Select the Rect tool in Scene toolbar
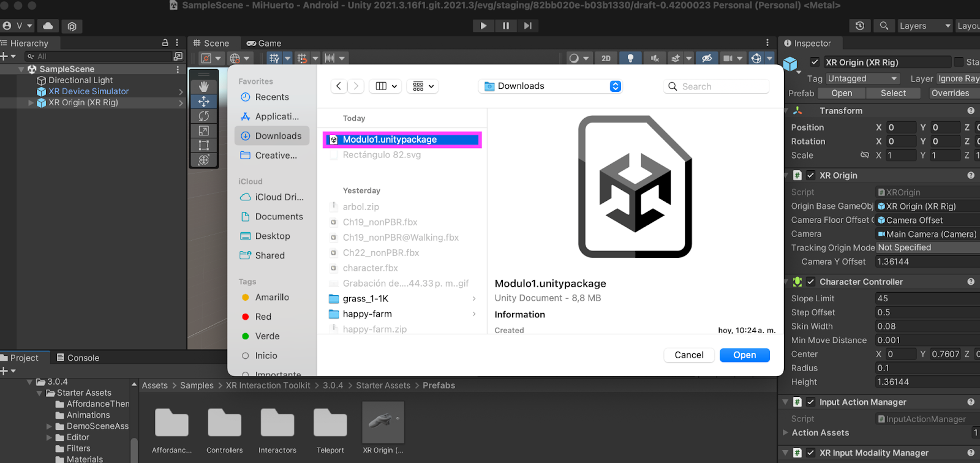The width and height of the screenshot is (980, 463). (x=204, y=145)
